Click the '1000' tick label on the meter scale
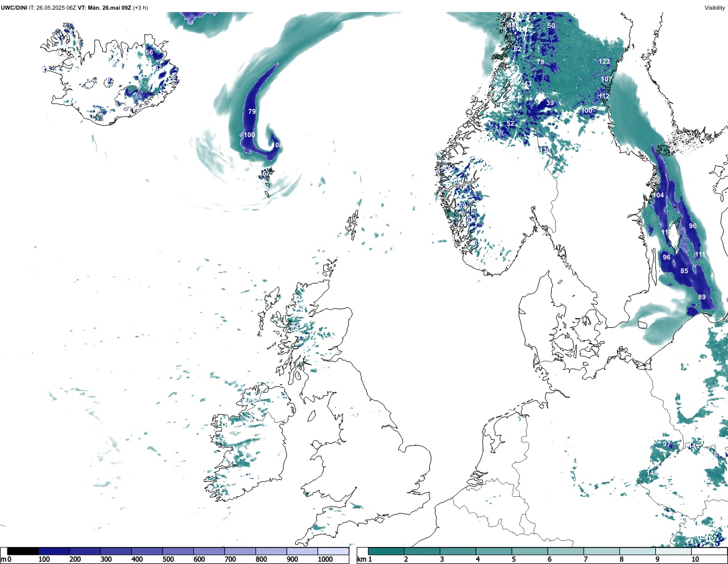 click(x=325, y=560)
